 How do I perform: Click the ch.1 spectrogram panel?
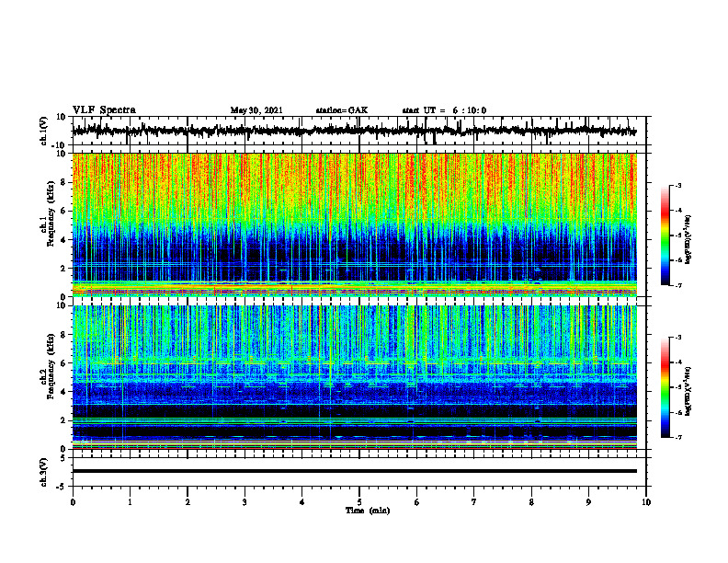pyautogui.click(x=354, y=224)
